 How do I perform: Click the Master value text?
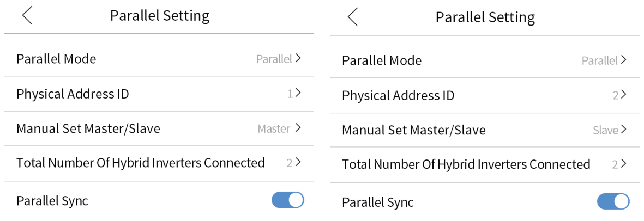click(274, 129)
